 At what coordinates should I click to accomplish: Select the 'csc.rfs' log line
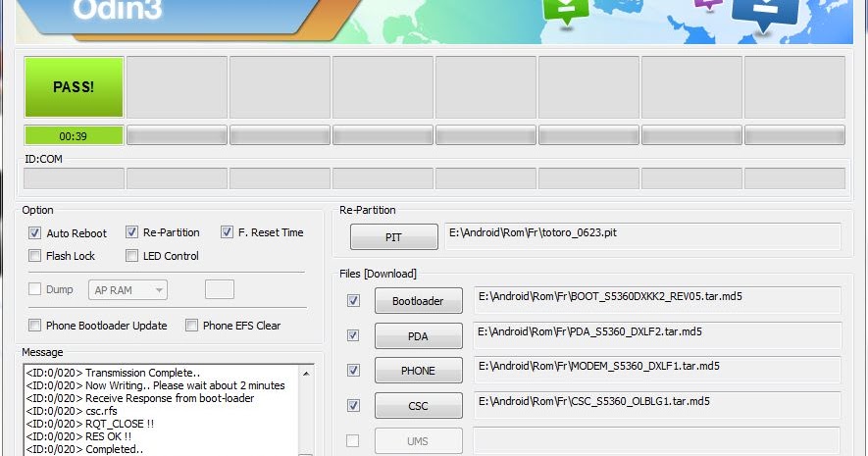point(71,411)
